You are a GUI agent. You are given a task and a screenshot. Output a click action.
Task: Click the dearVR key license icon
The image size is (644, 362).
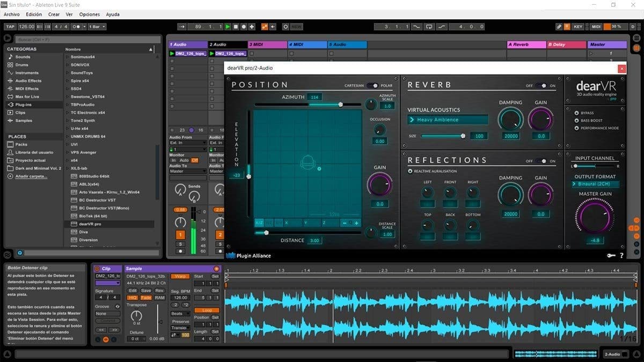611,256
